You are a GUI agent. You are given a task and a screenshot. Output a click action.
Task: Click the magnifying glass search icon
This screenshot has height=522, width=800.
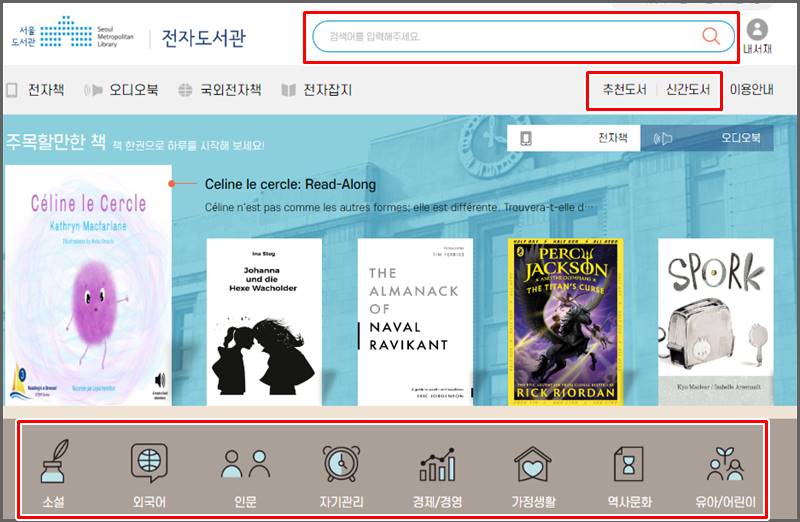(x=711, y=36)
